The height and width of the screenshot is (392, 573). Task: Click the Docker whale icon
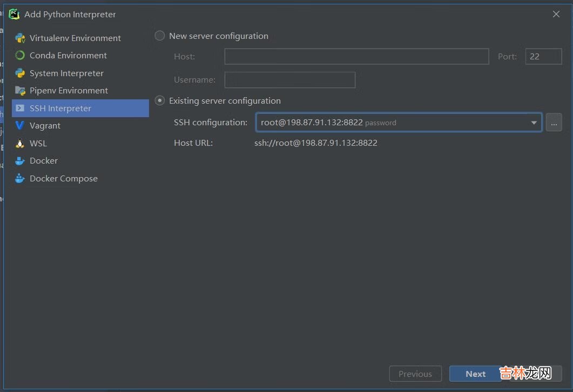click(20, 160)
